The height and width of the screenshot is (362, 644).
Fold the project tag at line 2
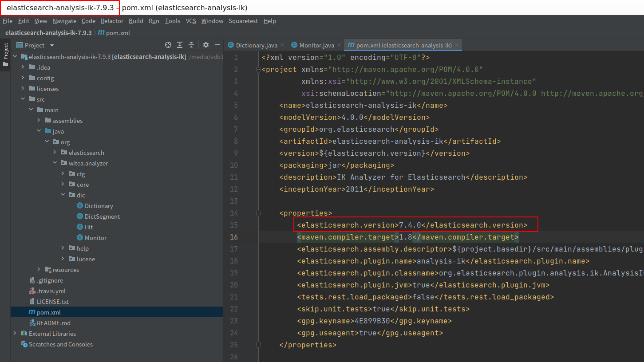pyautogui.click(x=258, y=70)
